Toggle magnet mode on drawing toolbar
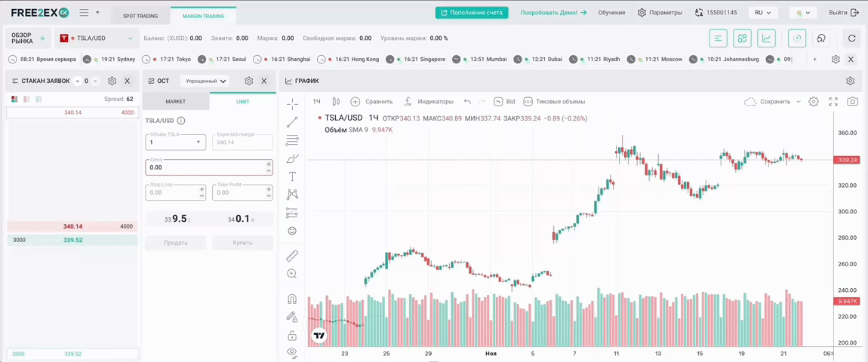 pos(292,299)
